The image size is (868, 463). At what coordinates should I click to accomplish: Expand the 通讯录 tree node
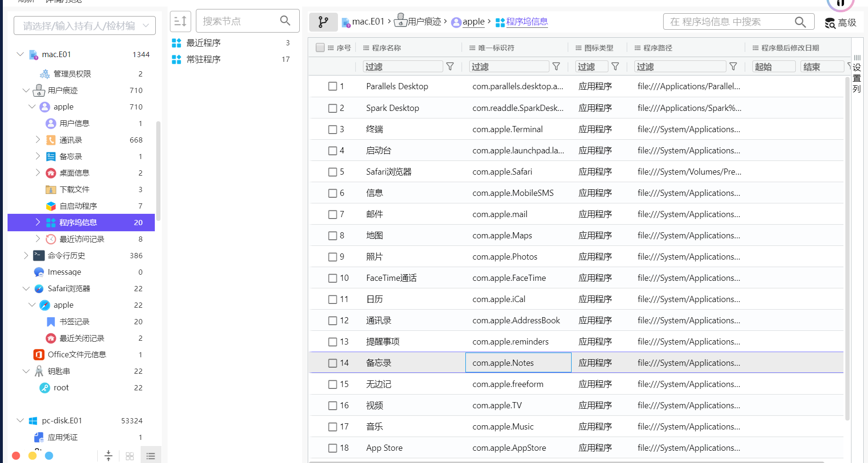[x=38, y=140]
